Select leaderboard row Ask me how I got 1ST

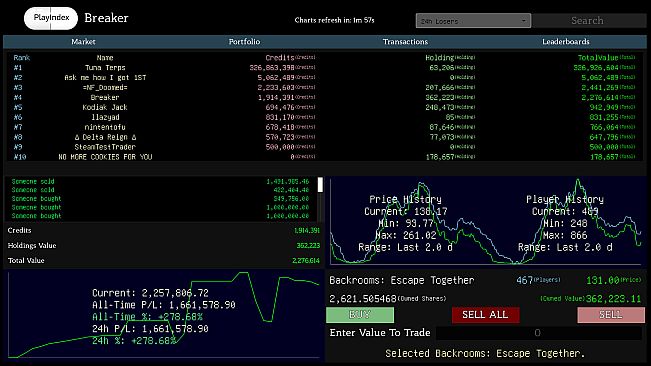pos(325,78)
